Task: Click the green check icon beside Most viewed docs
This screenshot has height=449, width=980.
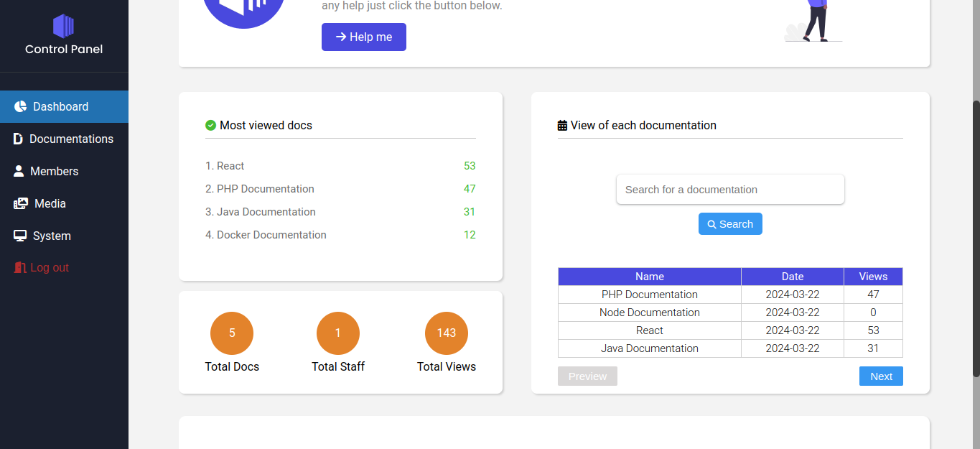Action: click(x=210, y=125)
